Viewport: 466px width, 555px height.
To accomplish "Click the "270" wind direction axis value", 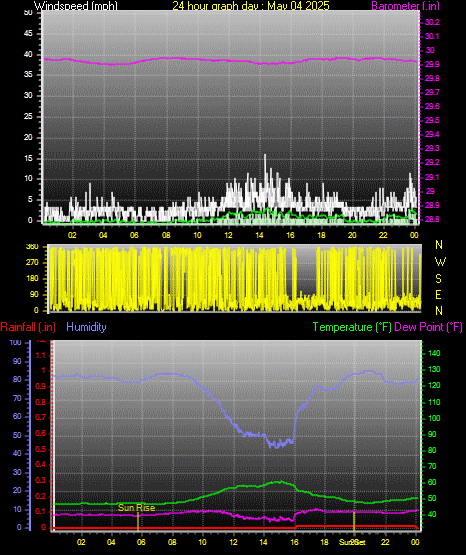I will coord(32,263).
